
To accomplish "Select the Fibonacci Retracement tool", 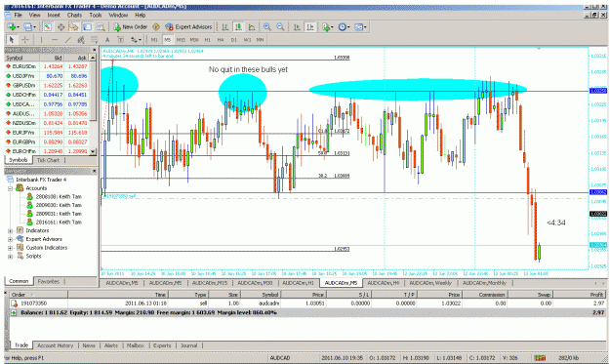I will (x=94, y=40).
